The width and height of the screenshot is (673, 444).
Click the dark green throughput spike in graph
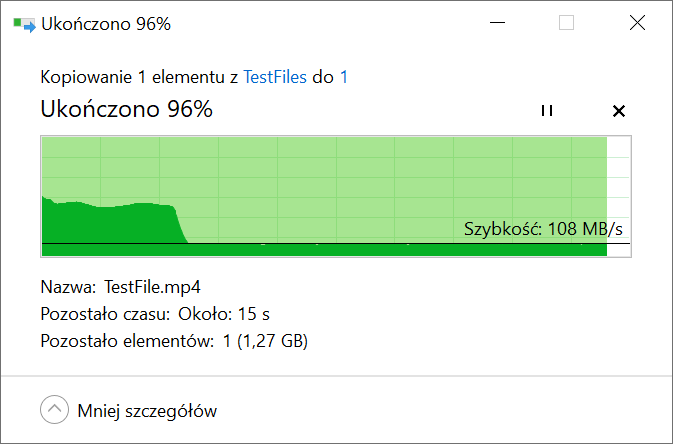point(112,221)
